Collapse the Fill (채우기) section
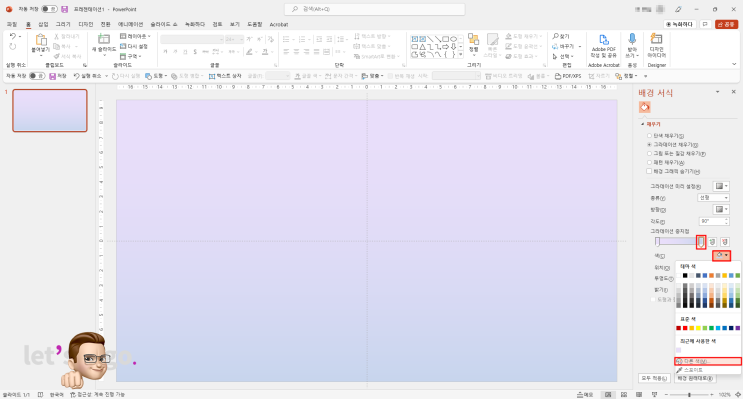Image resolution: width=743 pixels, height=399 pixels. coord(643,124)
